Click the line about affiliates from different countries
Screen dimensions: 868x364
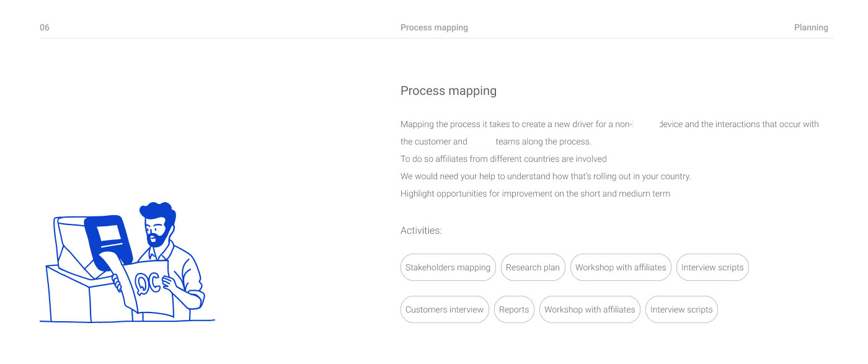(x=503, y=159)
